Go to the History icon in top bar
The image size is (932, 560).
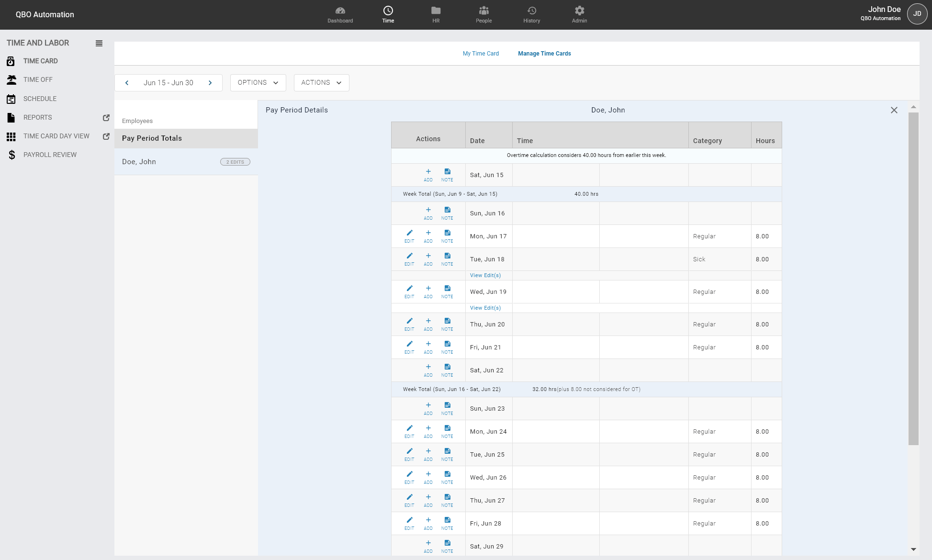click(531, 14)
